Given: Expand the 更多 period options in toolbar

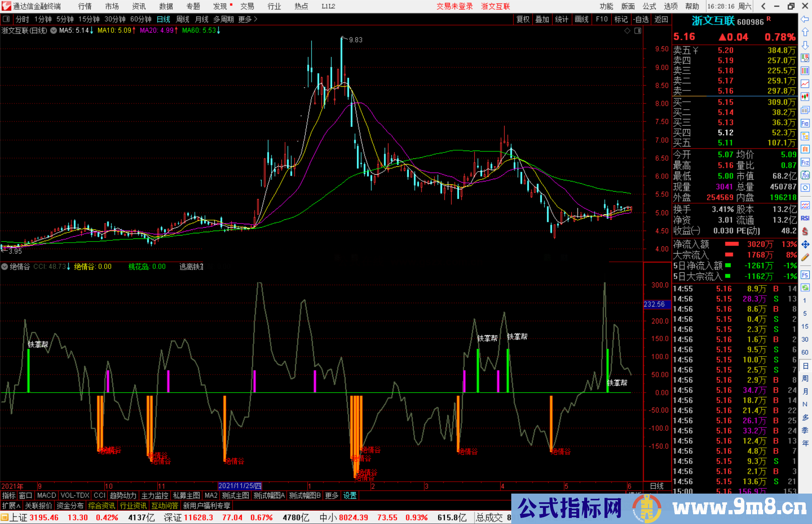Looking at the screenshot, I should click(x=247, y=19).
